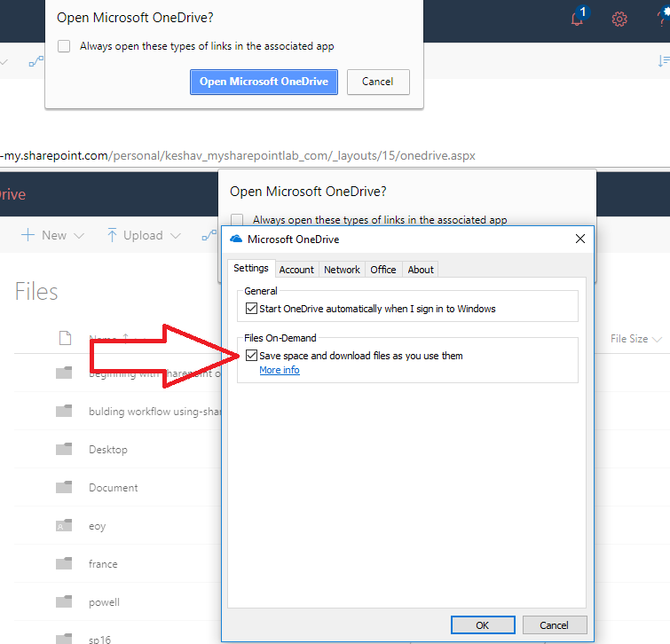670x644 pixels.
Task: Click the Open Microsoft OneDrive button
Action: (x=264, y=82)
